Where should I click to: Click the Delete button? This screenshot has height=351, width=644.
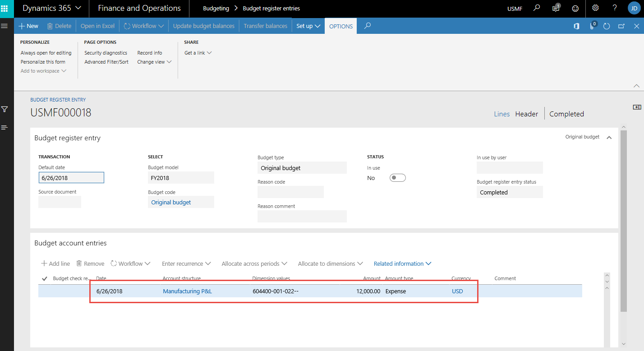point(59,26)
